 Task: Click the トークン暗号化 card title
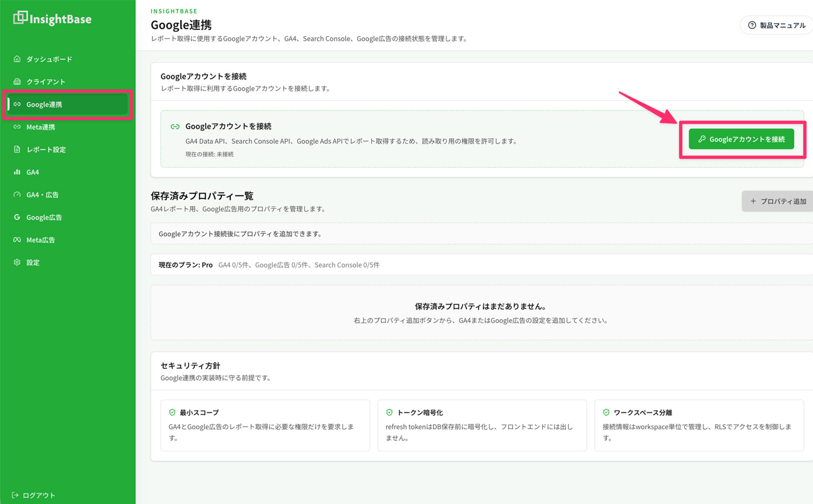(420, 412)
